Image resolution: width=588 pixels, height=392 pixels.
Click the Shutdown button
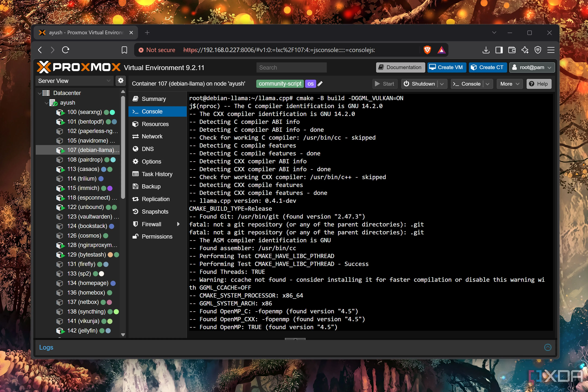(x=420, y=84)
